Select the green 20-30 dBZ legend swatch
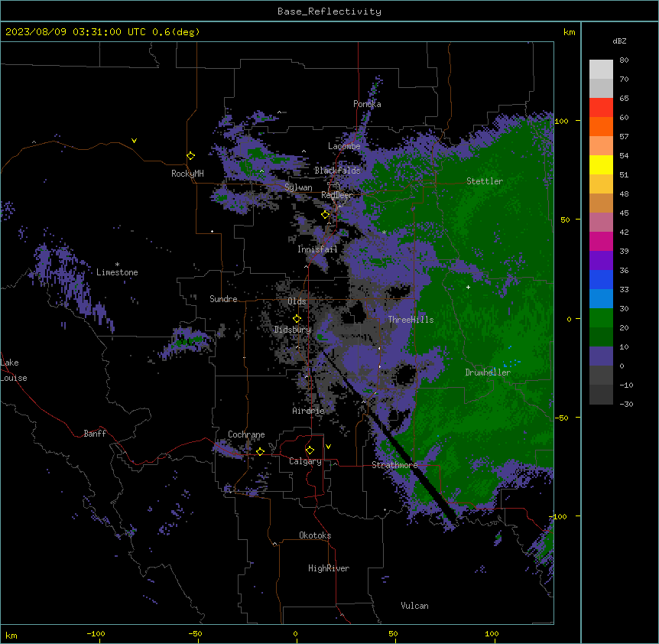Screen dimensions: 659x644 [601, 318]
